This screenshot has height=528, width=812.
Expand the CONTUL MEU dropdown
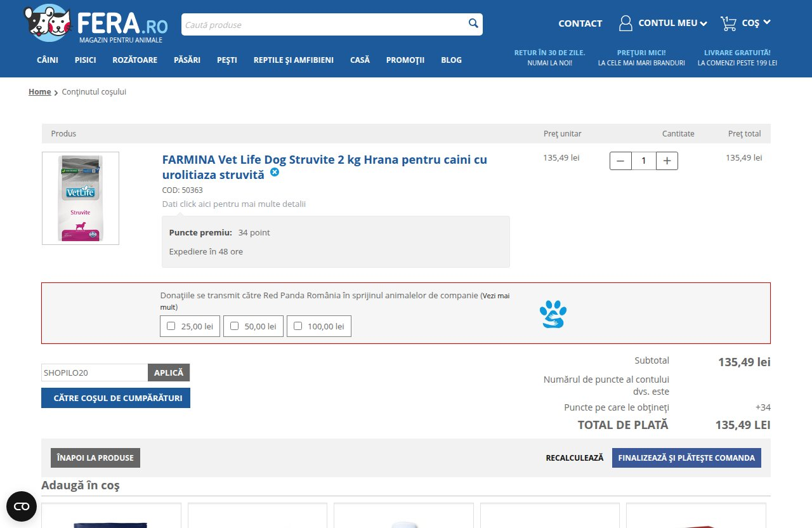[x=672, y=23]
